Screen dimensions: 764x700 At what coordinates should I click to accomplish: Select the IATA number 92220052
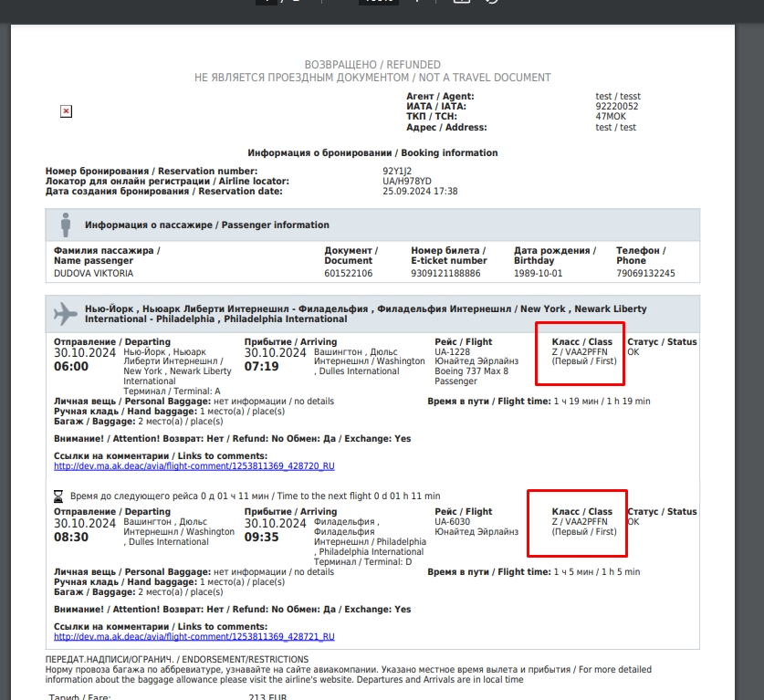point(617,106)
